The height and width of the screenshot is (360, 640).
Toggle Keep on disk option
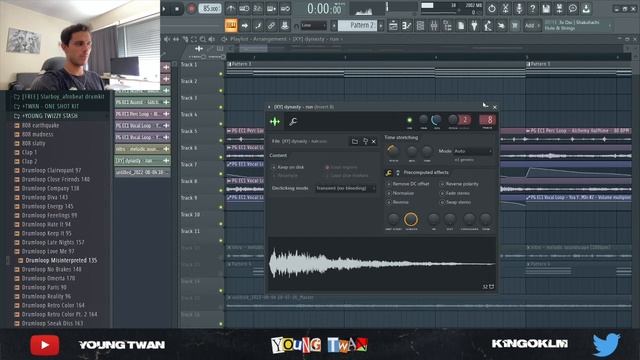tap(288, 167)
